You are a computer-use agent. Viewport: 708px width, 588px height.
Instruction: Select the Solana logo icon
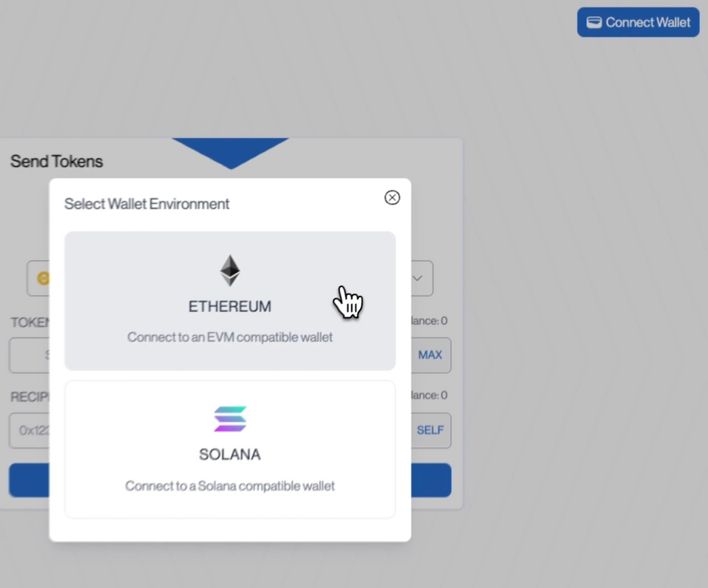(x=230, y=418)
